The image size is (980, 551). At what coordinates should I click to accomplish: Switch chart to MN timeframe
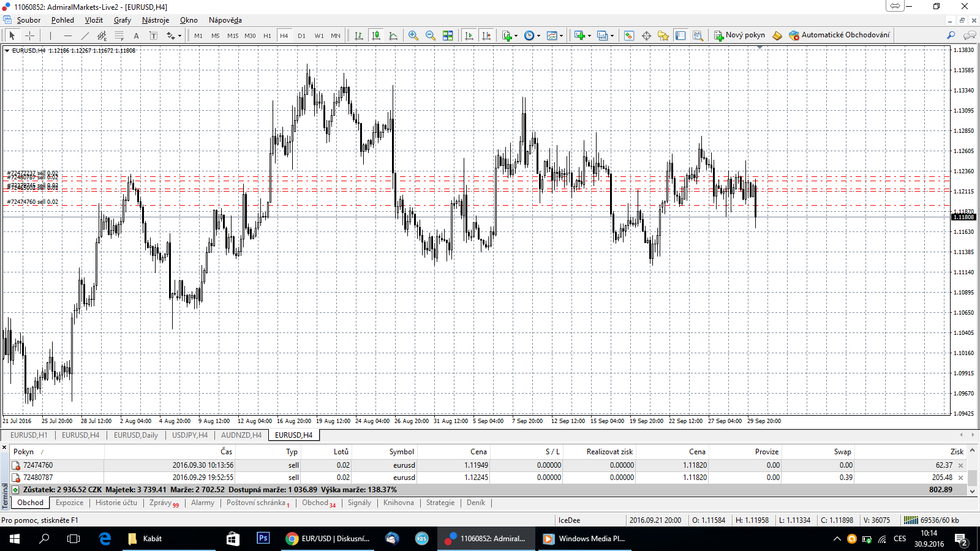point(336,36)
